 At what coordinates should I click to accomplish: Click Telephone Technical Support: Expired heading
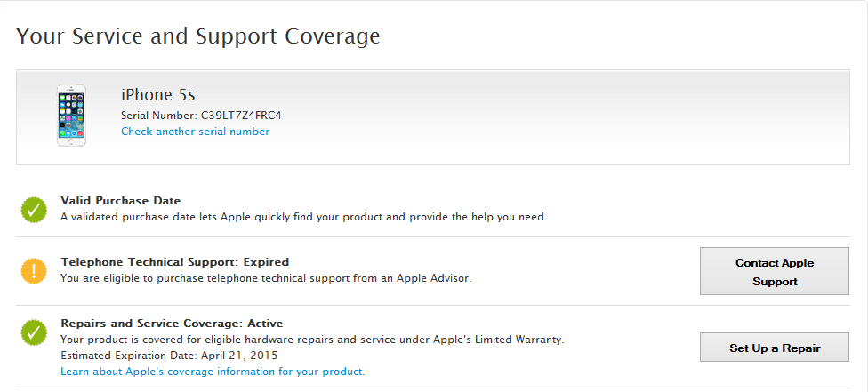click(175, 262)
